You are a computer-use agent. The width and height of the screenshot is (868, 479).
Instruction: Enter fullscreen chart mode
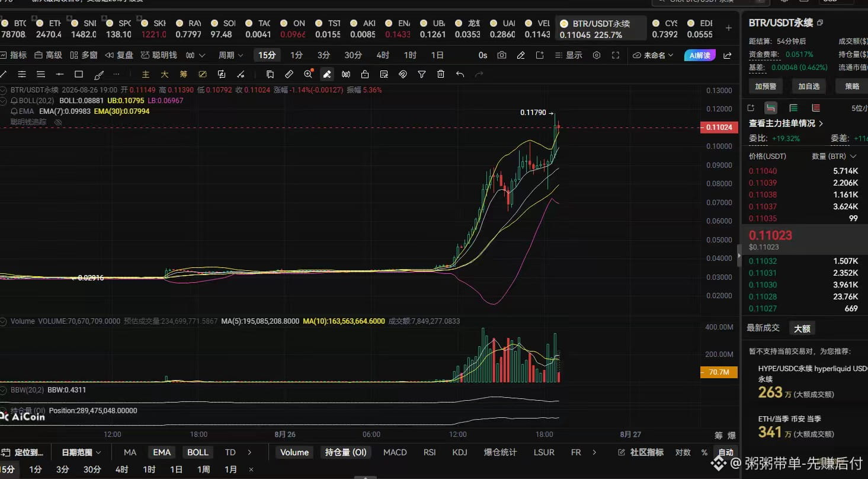[616, 55]
